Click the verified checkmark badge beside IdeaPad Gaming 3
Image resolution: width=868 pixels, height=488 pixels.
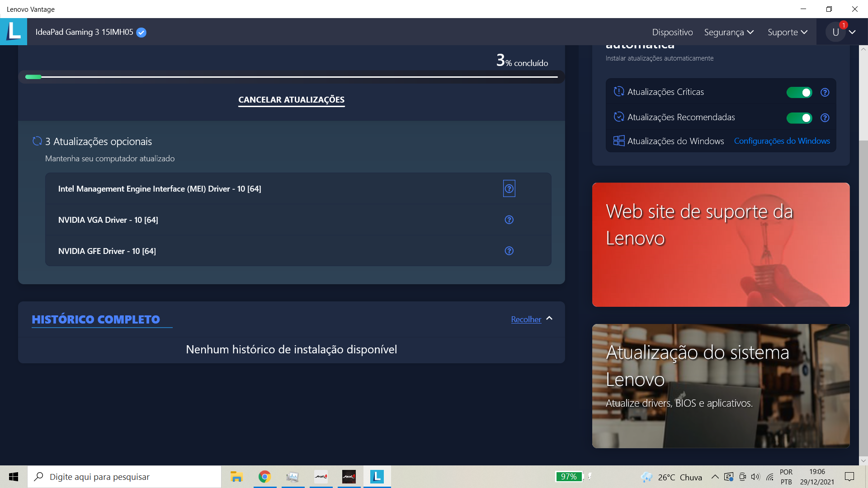pos(141,32)
